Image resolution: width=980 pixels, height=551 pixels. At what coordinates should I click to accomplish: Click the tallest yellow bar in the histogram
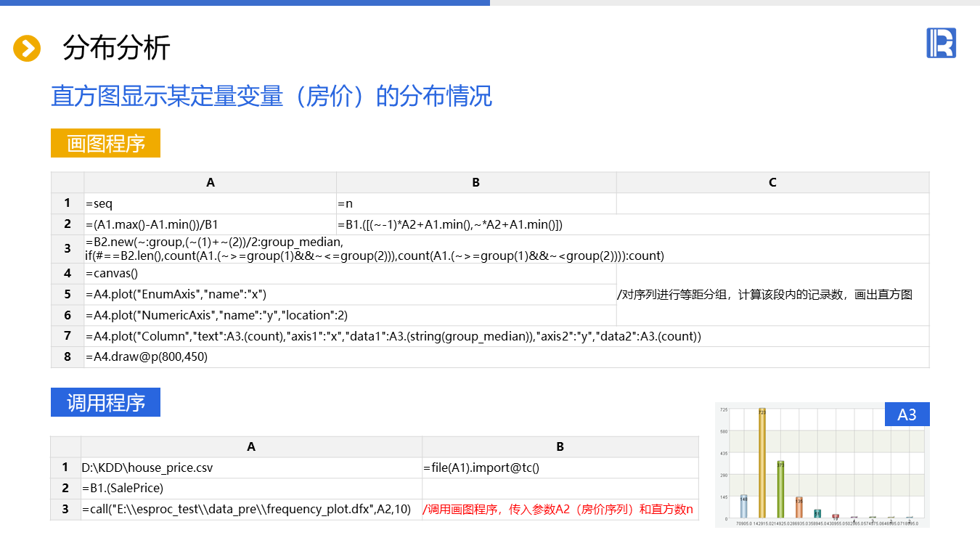762,463
